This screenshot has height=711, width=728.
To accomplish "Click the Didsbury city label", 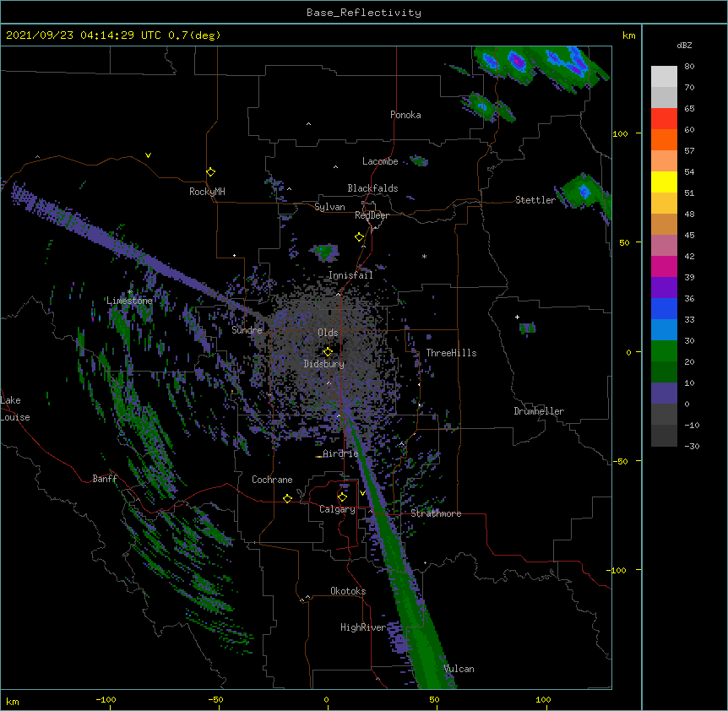I will (x=324, y=364).
